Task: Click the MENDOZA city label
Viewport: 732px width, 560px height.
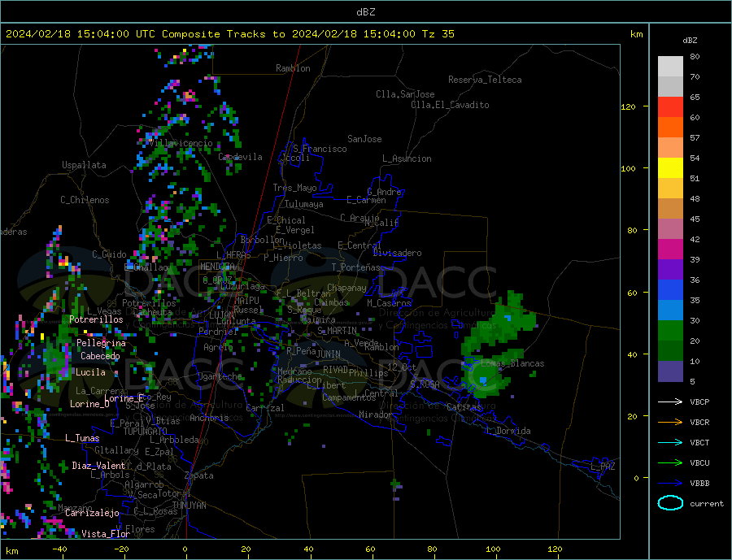Action: coord(218,267)
